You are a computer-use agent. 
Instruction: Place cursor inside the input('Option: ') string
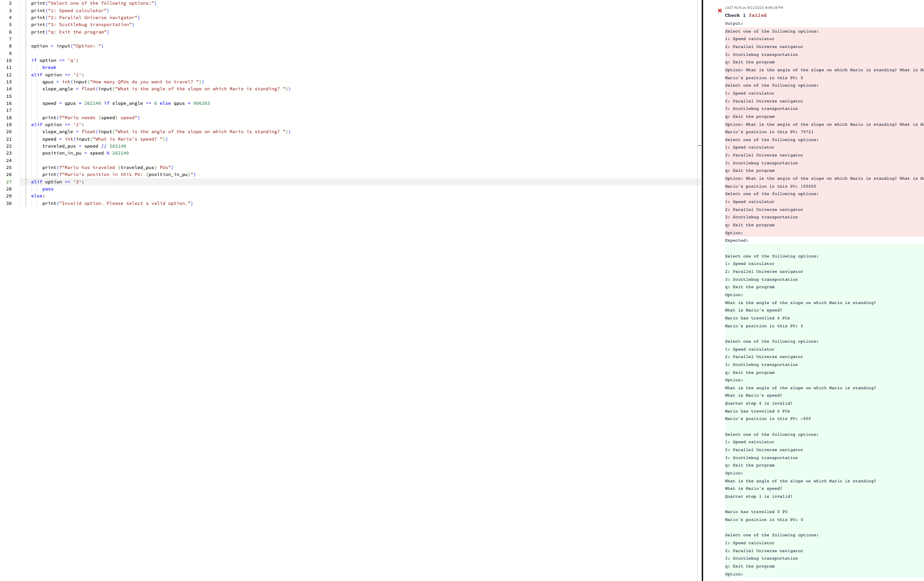86,46
